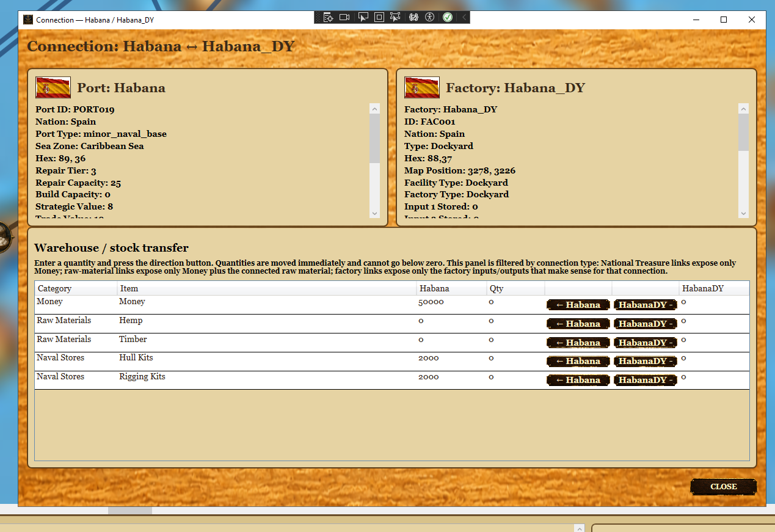The image size is (775, 532).
Task: Open the Live Visual Tree debug tool
Action: click(328, 17)
